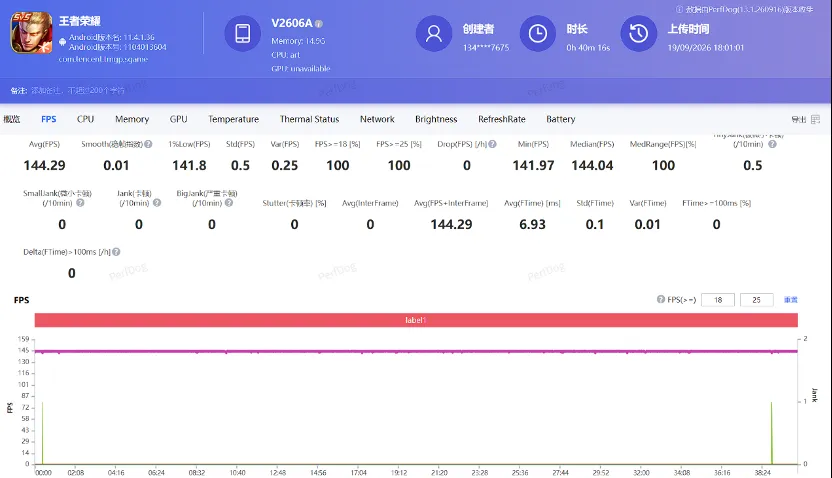
Task: Click the 备注 note input field
Action: pyautogui.click(x=78, y=91)
